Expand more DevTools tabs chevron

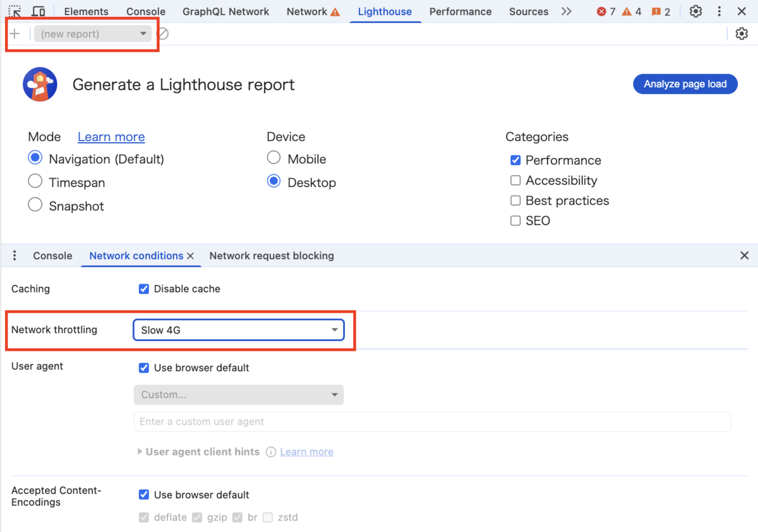click(x=566, y=11)
